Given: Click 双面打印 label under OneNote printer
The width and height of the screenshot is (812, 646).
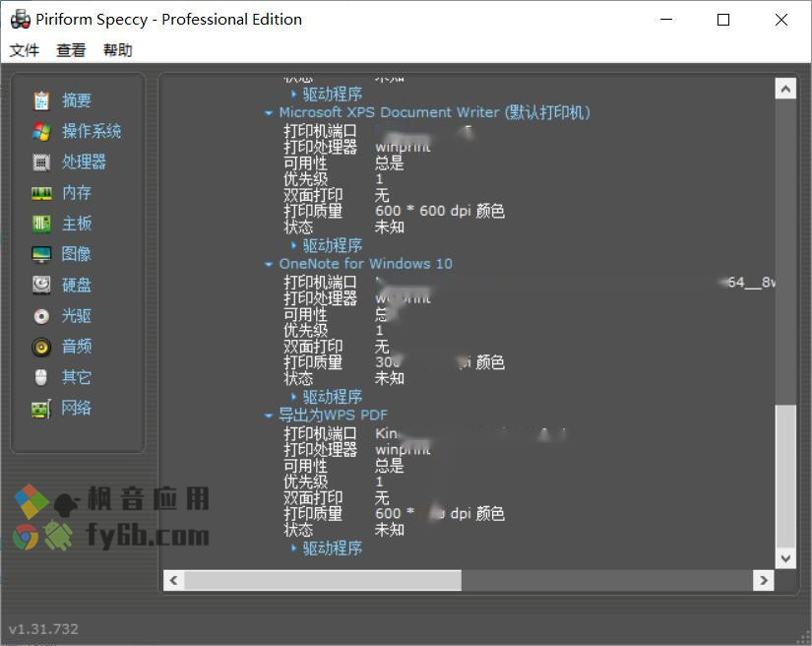Looking at the screenshot, I should point(313,347).
